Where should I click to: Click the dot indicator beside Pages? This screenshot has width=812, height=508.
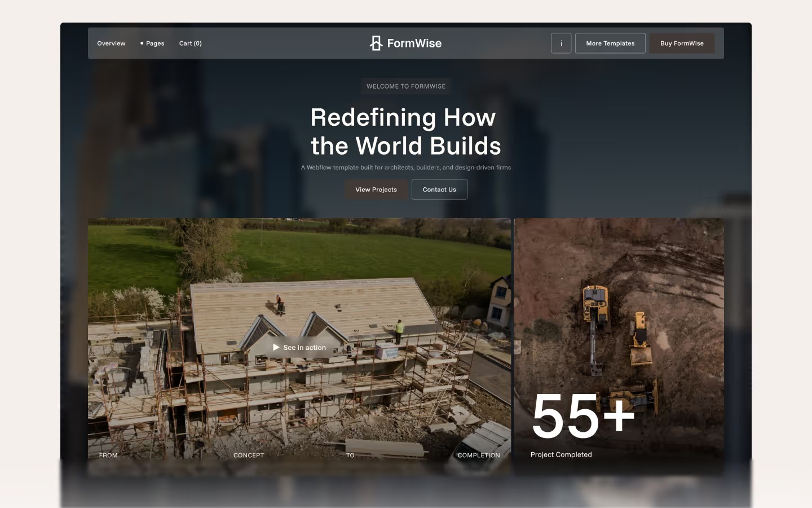click(142, 43)
